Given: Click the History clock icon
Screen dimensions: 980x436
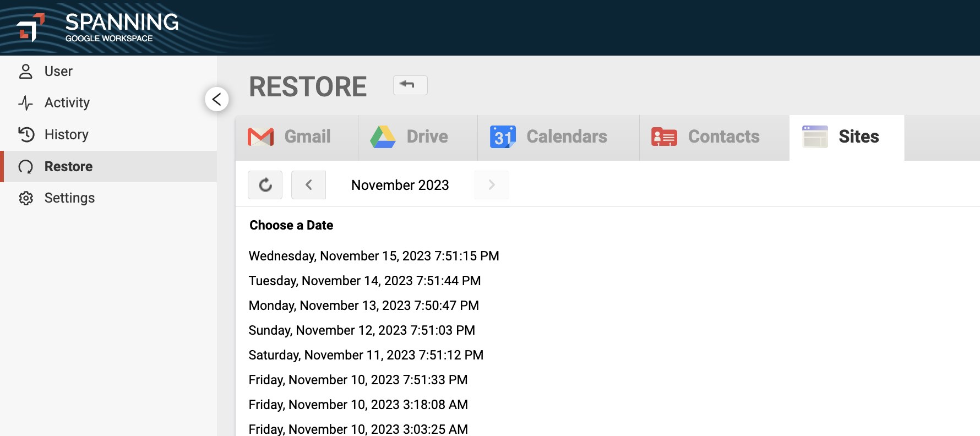Looking at the screenshot, I should [26, 134].
